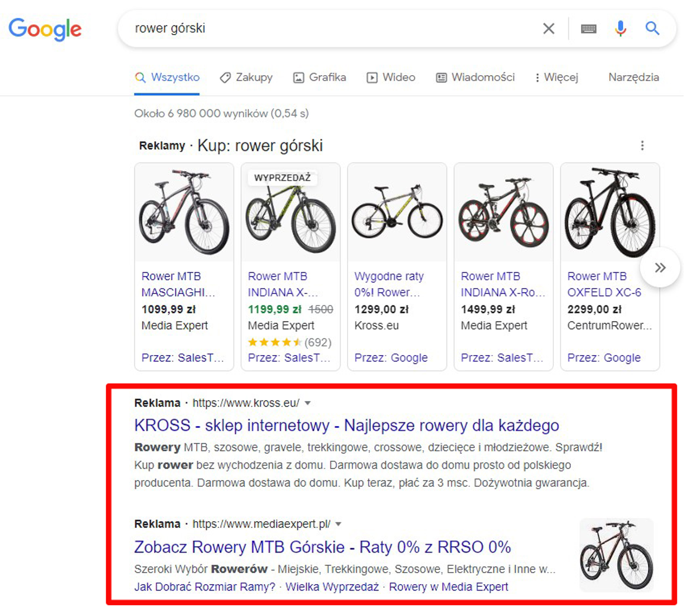693x616 pixels.
Task: Click the Jak Dobrać Rozmiar Ramy link
Action: [204, 586]
